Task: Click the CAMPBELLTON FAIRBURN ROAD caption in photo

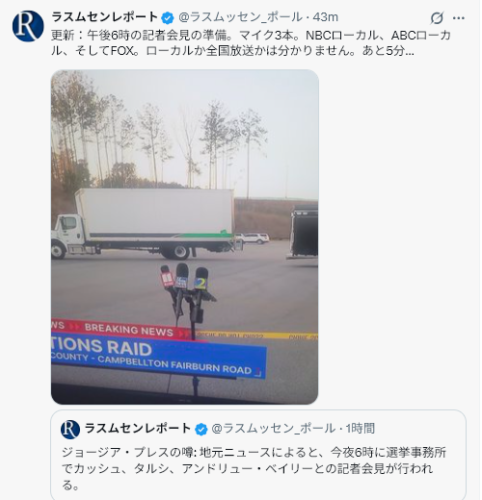Action: [x=174, y=365]
